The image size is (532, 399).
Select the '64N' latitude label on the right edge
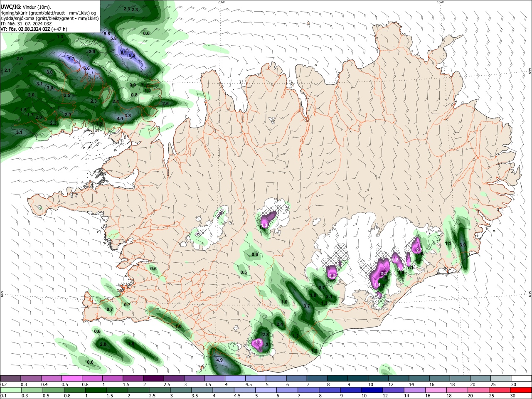530,293
